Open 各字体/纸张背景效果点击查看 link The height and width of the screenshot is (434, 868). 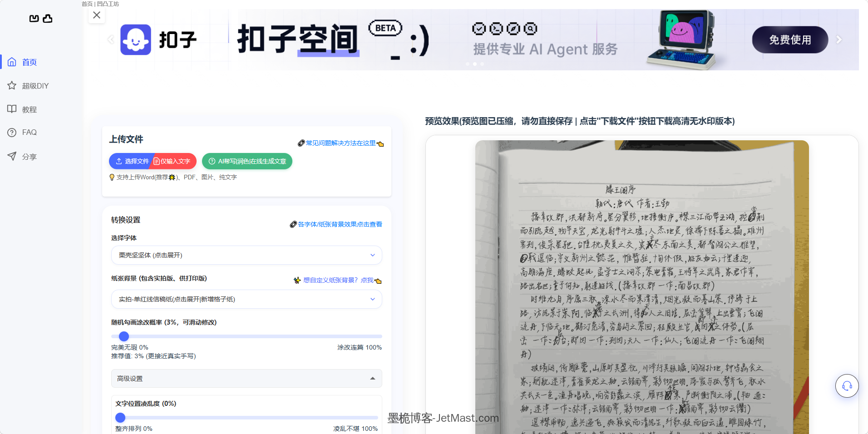click(336, 224)
